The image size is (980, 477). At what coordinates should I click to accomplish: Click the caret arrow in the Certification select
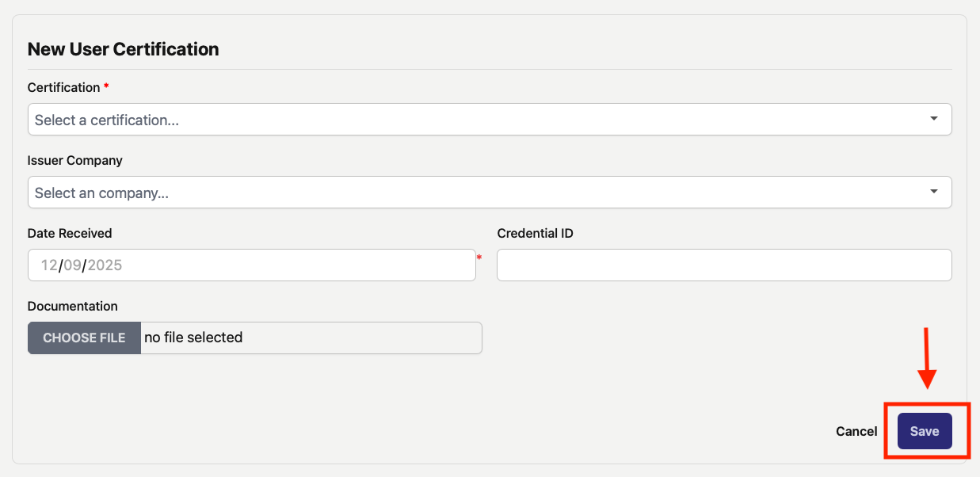coord(934,119)
